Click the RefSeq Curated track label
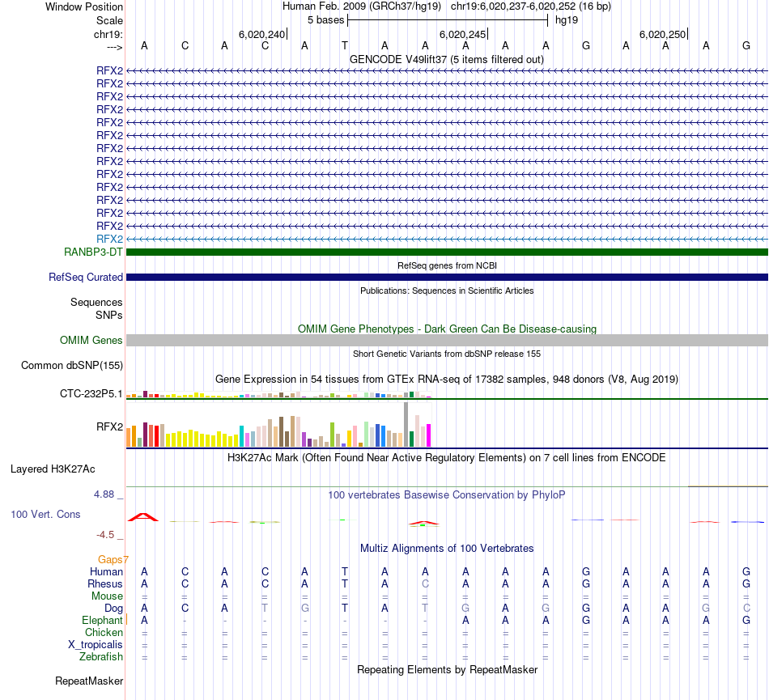The image size is (769, 700). point(86,277)
